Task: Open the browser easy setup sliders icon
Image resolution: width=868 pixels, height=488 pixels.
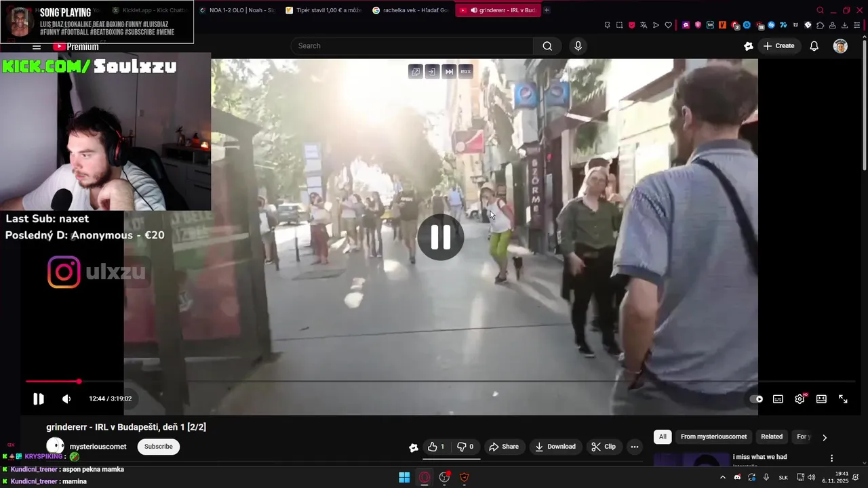Action: click(x=856, y=25)
